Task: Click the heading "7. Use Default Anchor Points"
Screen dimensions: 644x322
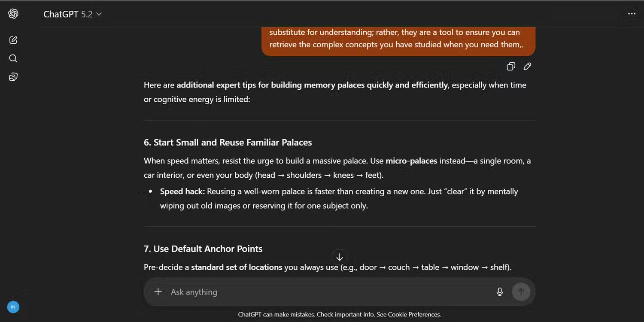Action: click(203, 249)
